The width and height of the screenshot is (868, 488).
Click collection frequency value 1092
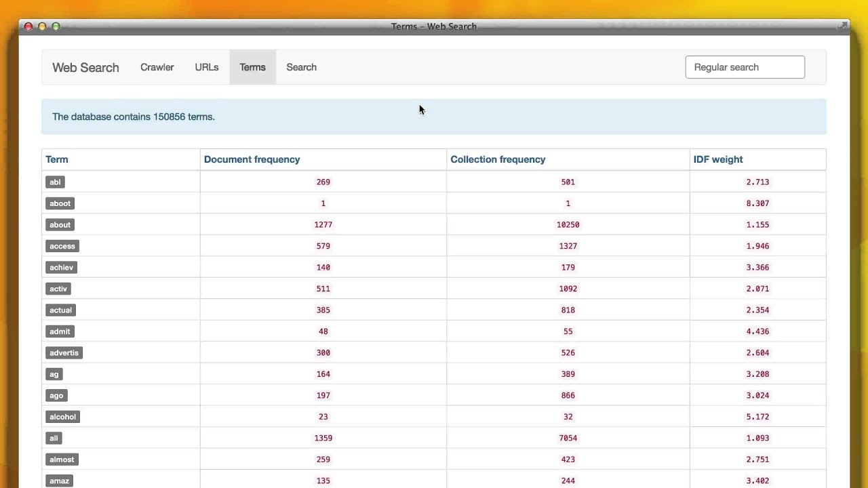point(568,289)
